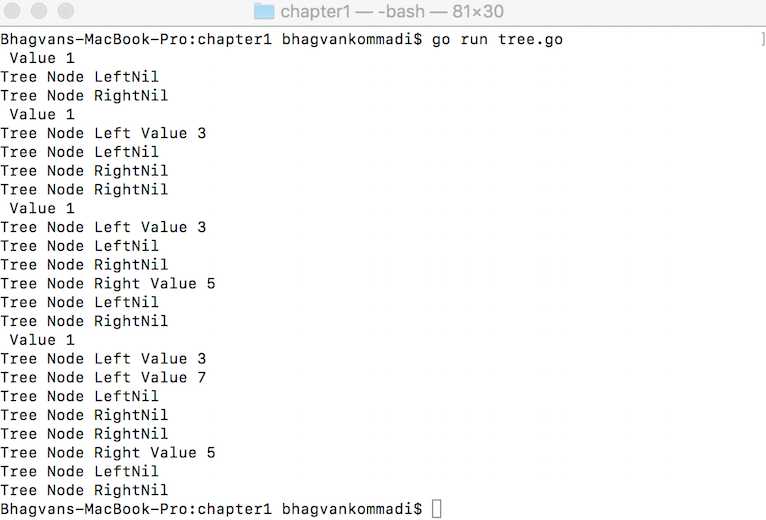The width and height of the screenshot is (766, 520).
Task: Click the go run tree.go command text
Action: coord(497,40)
